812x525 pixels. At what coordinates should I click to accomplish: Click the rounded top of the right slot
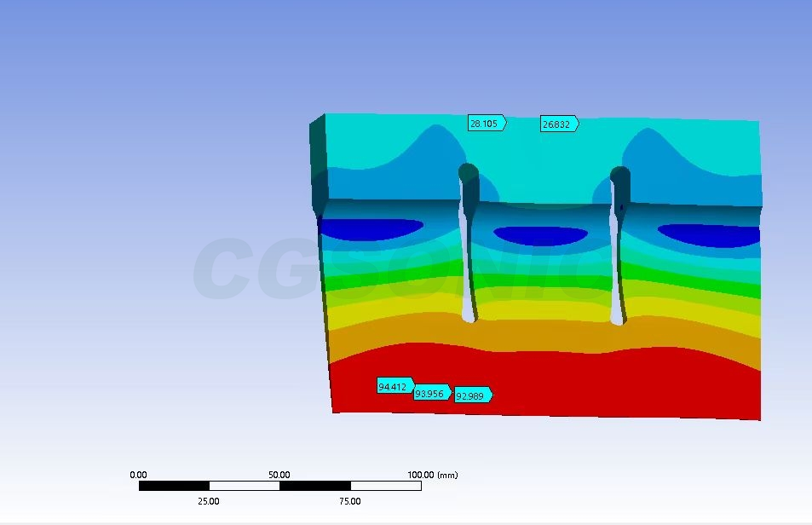pyautogui.click(x=620, y=176)
